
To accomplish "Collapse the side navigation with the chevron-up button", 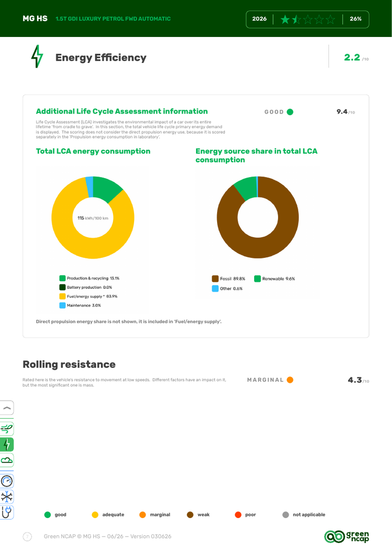I will point(7,408).
